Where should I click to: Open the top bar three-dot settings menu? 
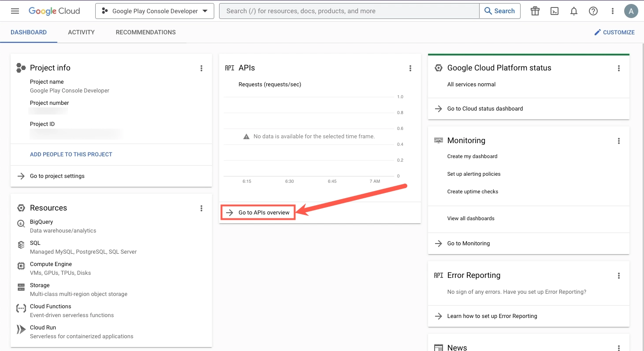(613, 11)
